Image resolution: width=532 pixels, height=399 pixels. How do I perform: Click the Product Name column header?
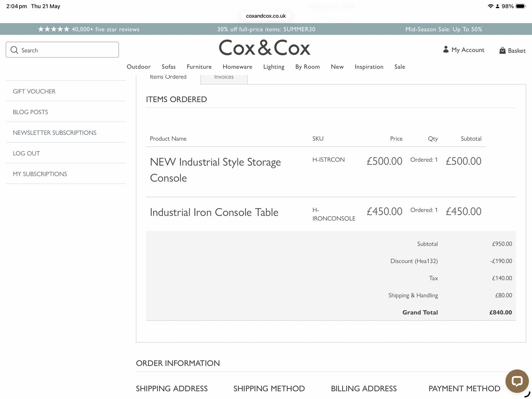pyautogui.click(x=168, y=138)
